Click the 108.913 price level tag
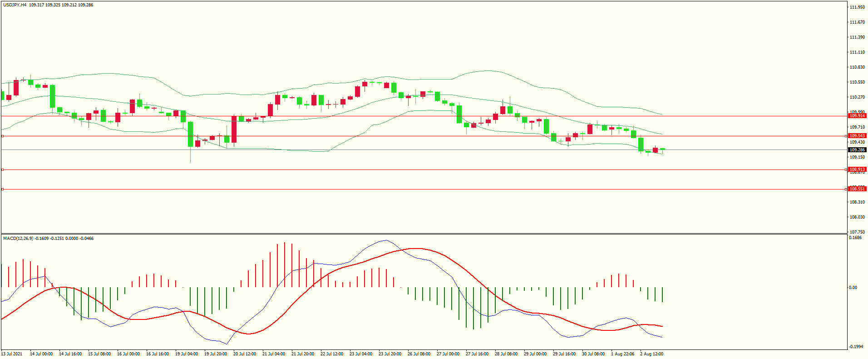This screenshot has width=868, height=359. [x=857, y=170]
